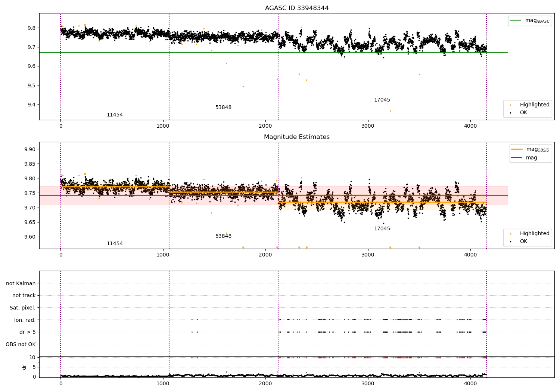
Task: Click y-axis tick 9.70 in Magnitude Estimates
Action: pos(30,208)
